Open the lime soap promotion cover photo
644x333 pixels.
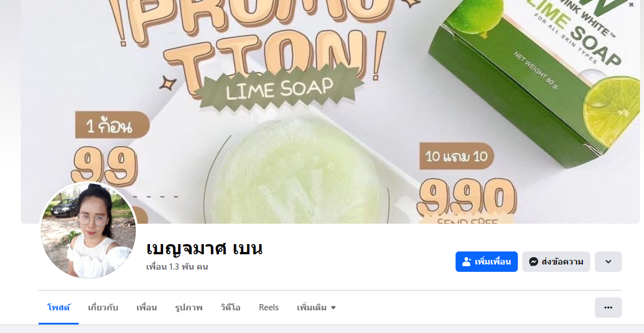(x=330, y=112)
